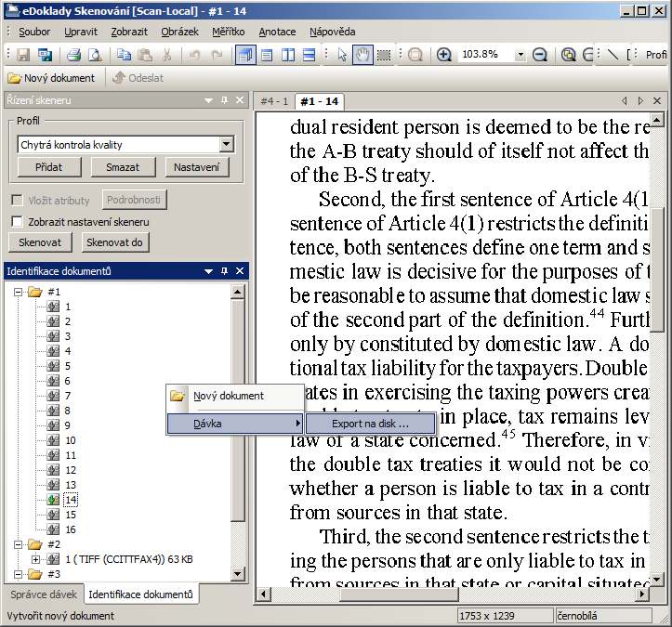Select the rectangular selection tool
The width and height of the screenshot is (672, 627).
point(384,55)
